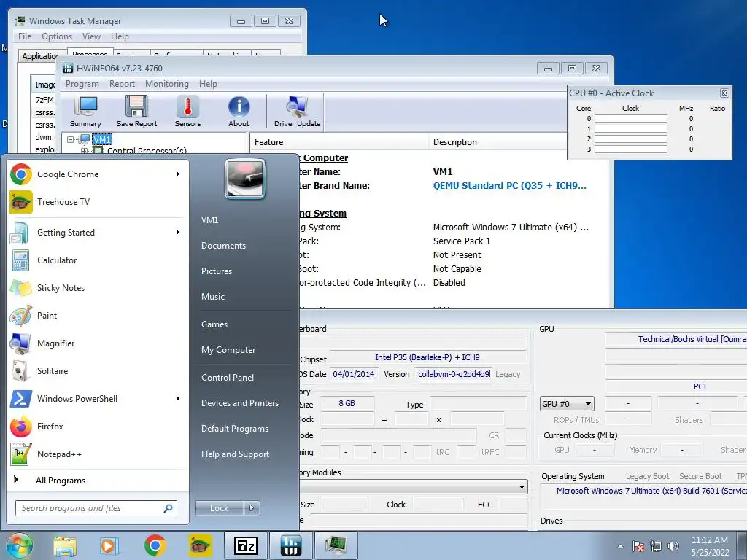Open shutdown options arrow next to Lock
The height and width of the screenshot is (560, 747).
pos(252,508)
